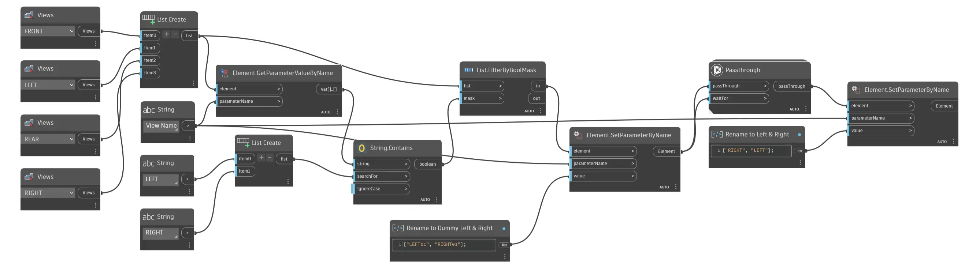Add an item to the top List Create node
Viewport: 980px width, 279px height.
pos(167,34)
